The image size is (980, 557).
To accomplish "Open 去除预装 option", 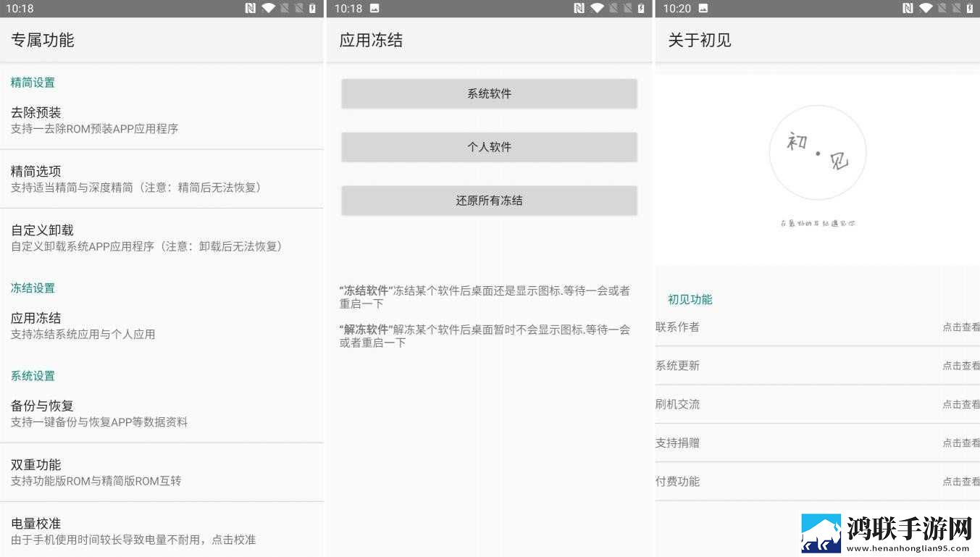I will [x=162, y=120].
